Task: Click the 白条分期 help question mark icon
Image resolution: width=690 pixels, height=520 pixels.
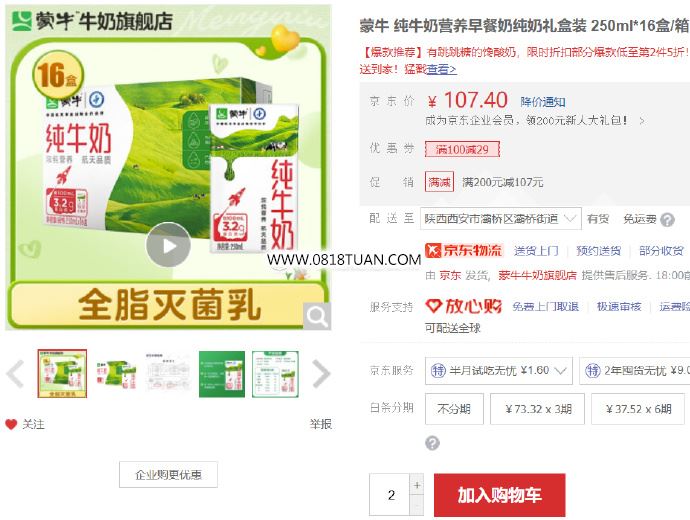Action: (432, 443)
